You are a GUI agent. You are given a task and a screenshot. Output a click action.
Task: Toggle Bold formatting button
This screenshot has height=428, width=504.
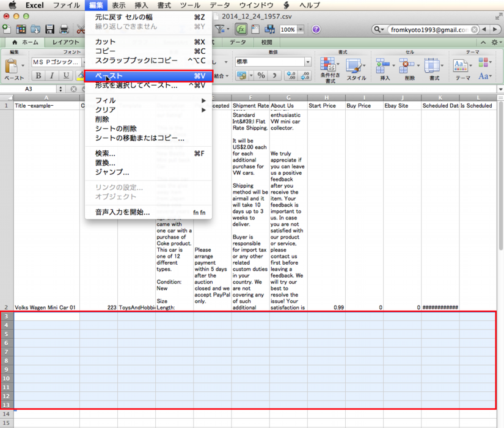(x=38, y=76)
